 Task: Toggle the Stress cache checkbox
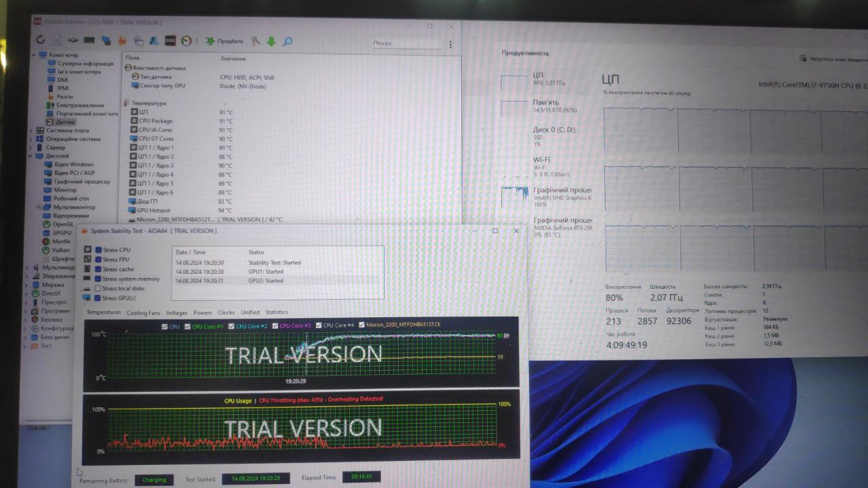point(99,269)
